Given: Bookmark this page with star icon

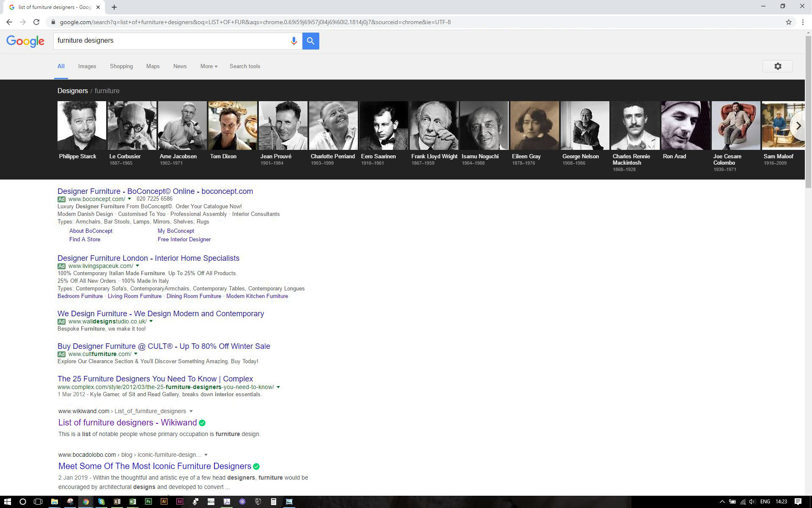Looking at the screenshot, I should (x=788, y=22).
